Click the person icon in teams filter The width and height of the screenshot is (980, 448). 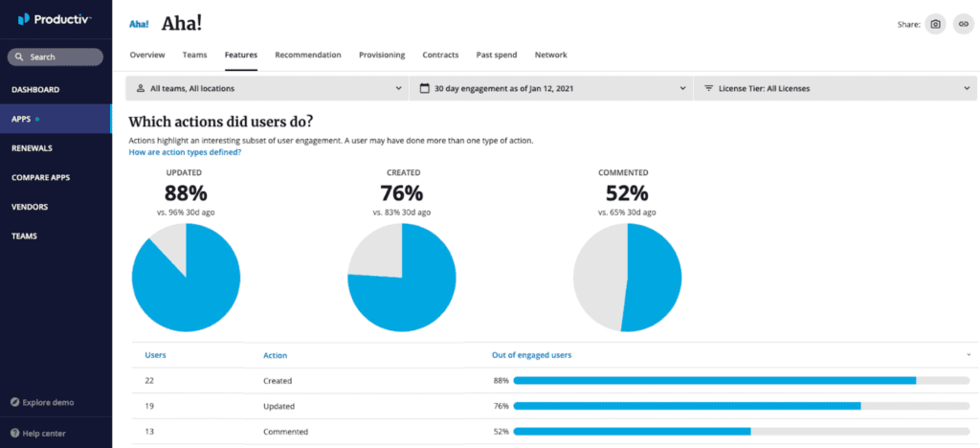(x=140, y=88)
